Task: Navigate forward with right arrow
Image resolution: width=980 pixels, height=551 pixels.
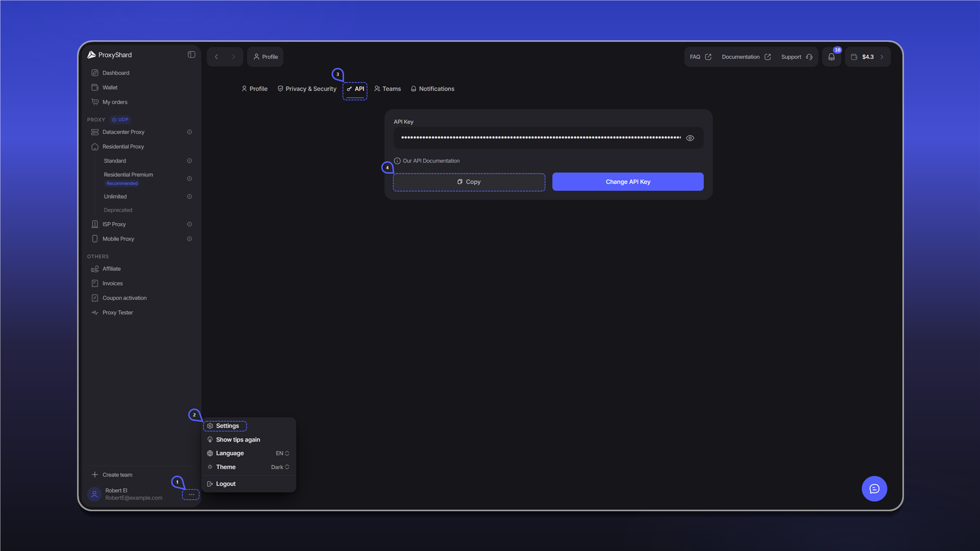Action: click(233, 57)
